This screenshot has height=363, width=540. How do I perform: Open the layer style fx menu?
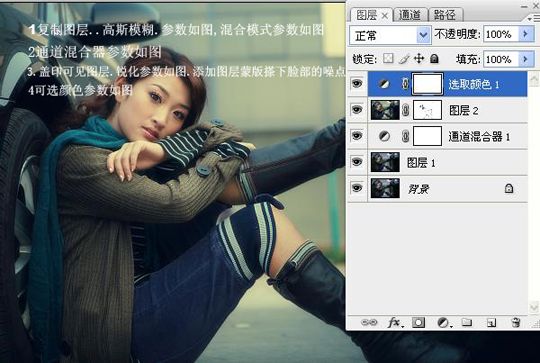coord(394,322)
